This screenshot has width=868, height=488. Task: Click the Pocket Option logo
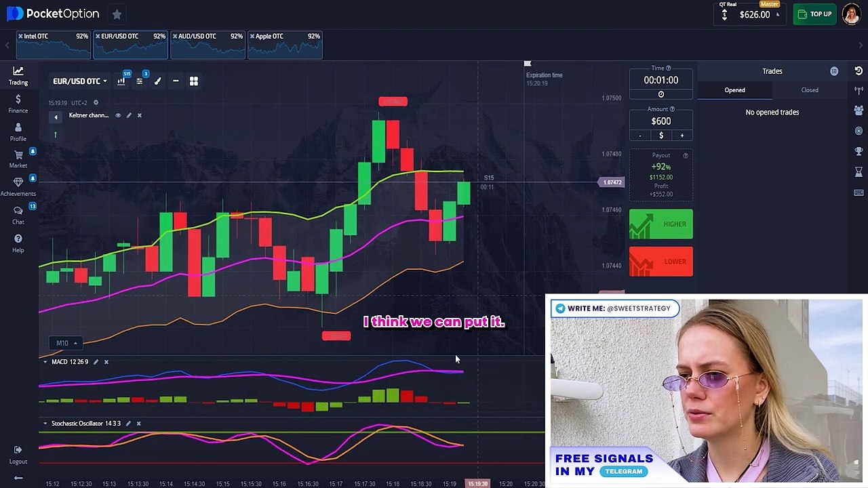(53, 14)
